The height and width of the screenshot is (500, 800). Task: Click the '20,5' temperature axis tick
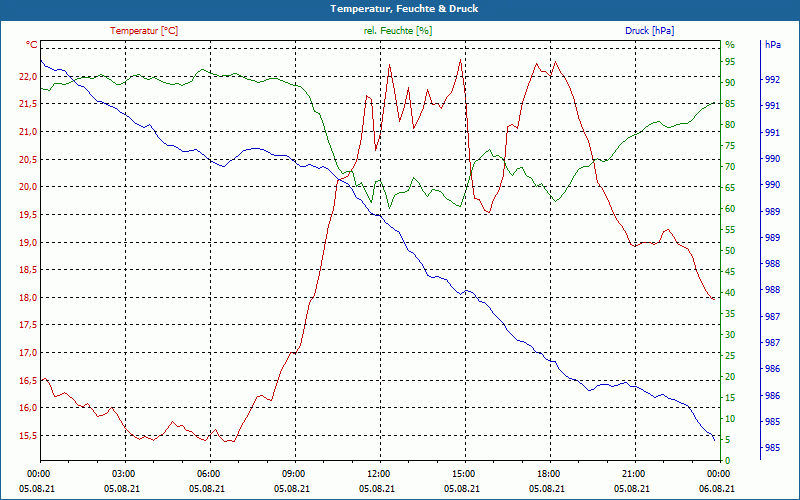(28, 159)
